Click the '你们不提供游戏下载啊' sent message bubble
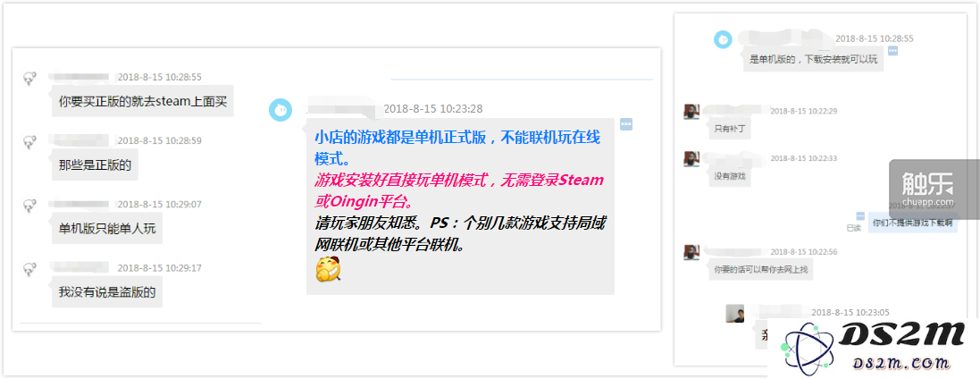Screen dimensions: 980x379 click(x=912, y=222)
